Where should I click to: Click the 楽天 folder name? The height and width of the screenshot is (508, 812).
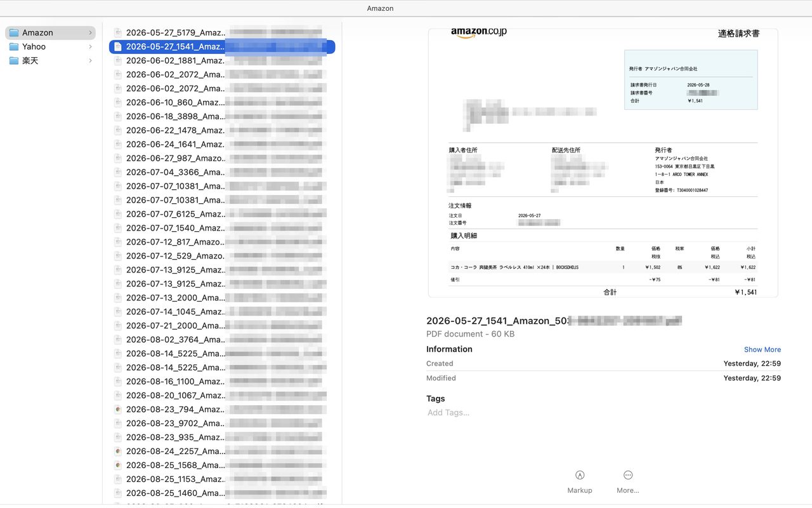pos(30,60)
